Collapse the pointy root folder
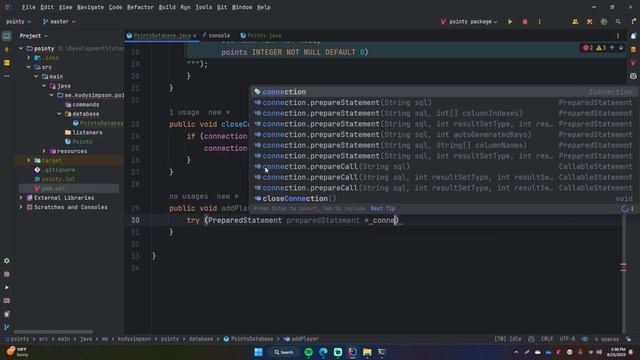Image resolution: width=640 pixels, height=360 pixels. (21, 48)
